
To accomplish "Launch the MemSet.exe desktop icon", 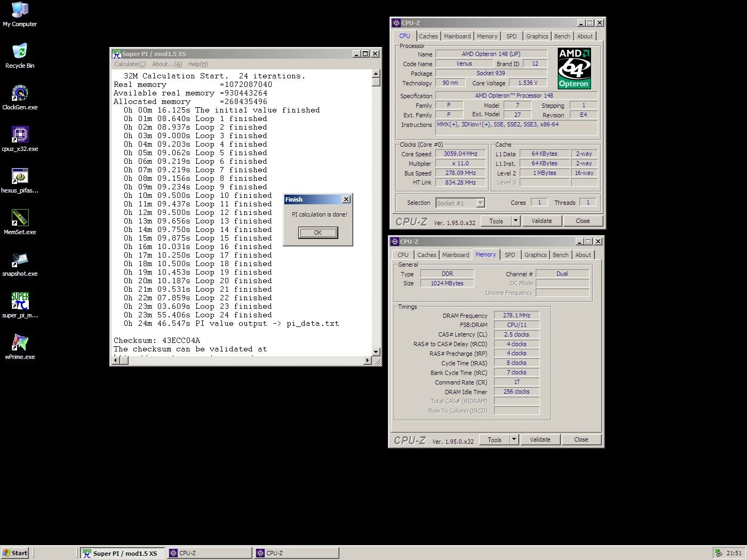I will click(20, 222).
